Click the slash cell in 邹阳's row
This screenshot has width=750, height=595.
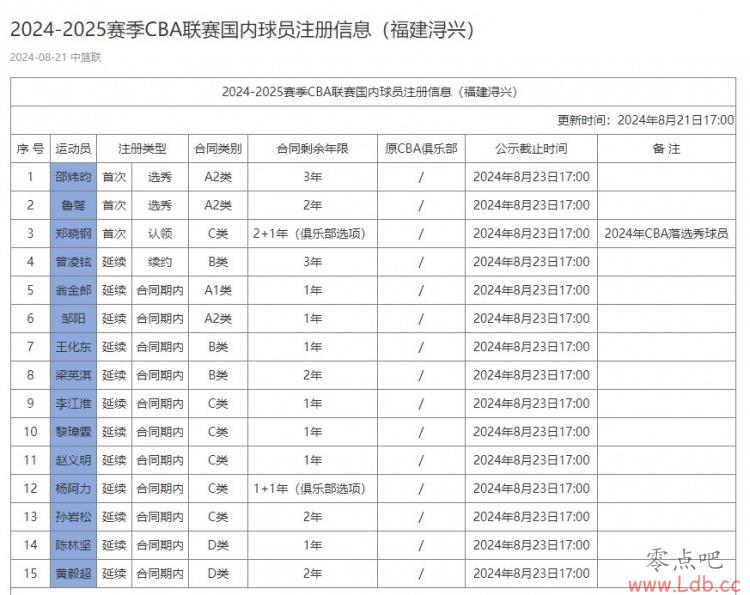click(x=421, y=319)
